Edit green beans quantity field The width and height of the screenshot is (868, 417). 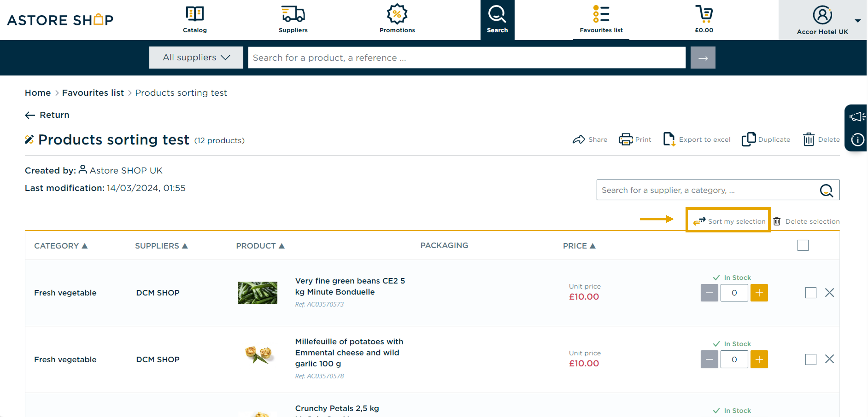pos(734,293)
